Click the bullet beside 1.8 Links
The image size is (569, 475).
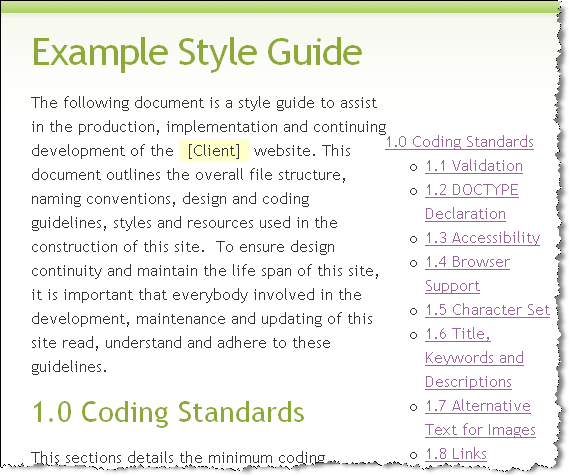413,455
